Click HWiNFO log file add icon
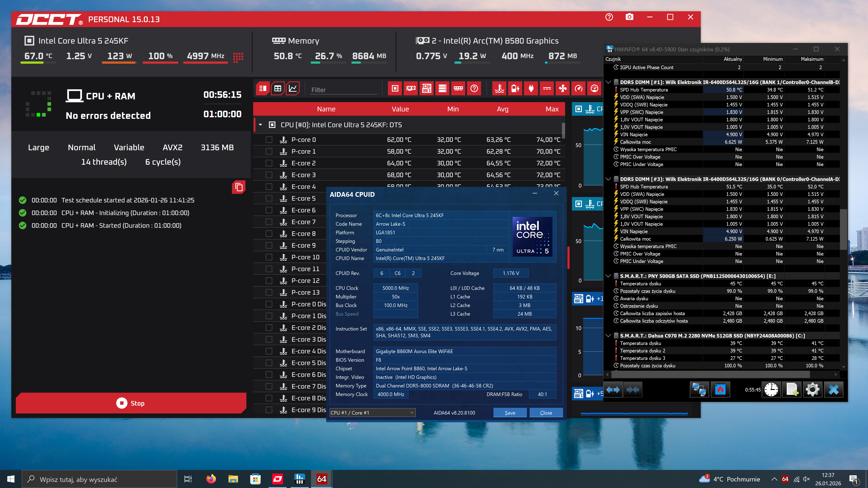The width and height of the screenshot is (868, 488). pos(792,390)
